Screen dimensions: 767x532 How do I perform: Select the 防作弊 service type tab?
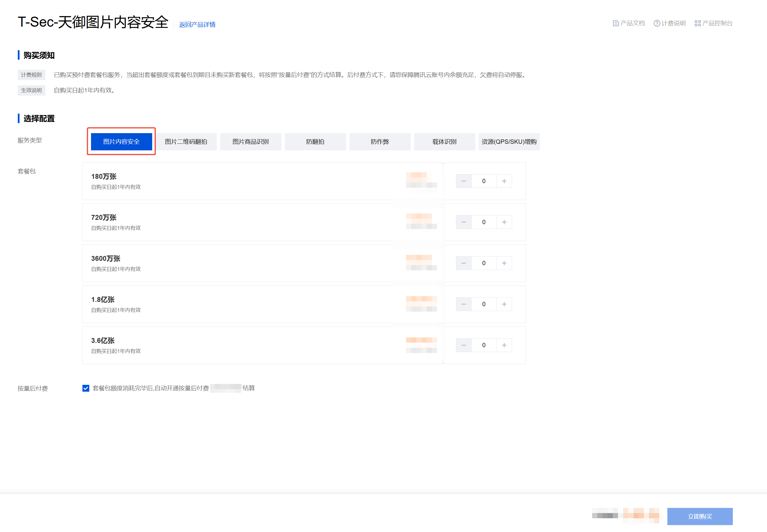[380, 142]
